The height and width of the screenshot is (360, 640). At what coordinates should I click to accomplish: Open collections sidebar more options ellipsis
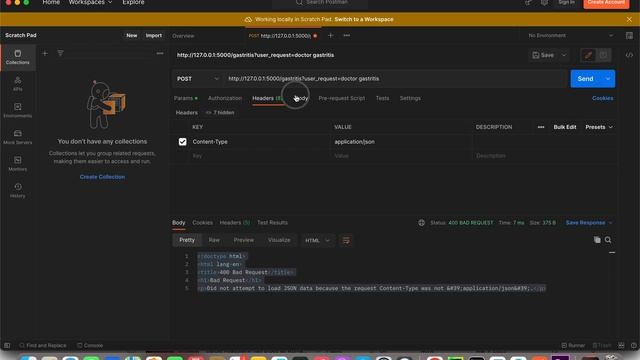click(x=160, y=53)
